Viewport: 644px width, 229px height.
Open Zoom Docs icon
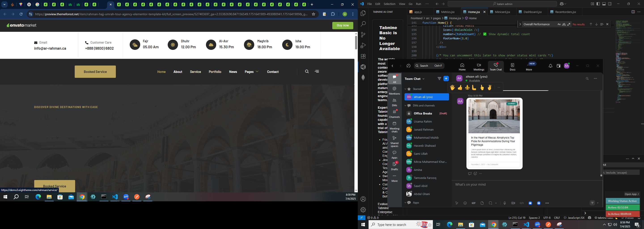(x=513, y=67)
